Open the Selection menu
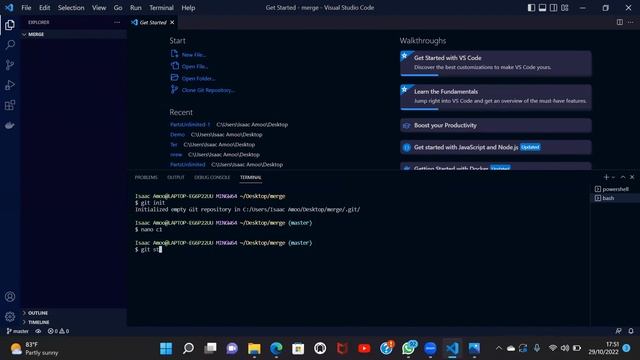Image resolution: width=640 pixels, height=360 pixels. tap(71, 8)
